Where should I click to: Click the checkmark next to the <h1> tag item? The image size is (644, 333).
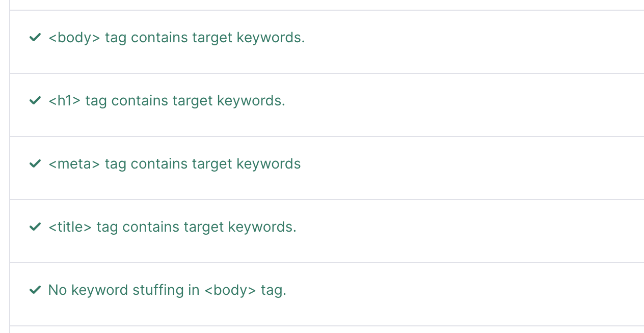[x=35, y=101]
